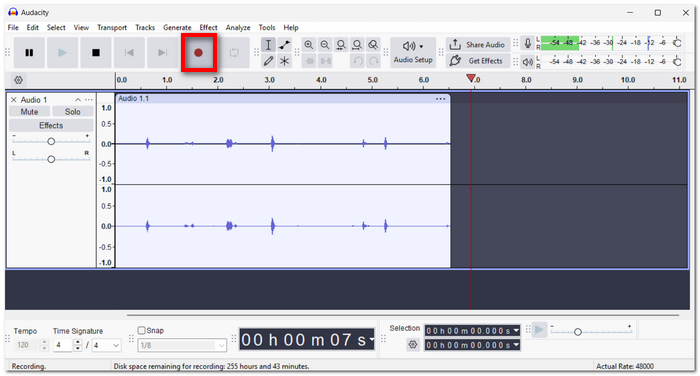Click the red Record button
This screenshot has height=376, width=700.
coord(199,53)
